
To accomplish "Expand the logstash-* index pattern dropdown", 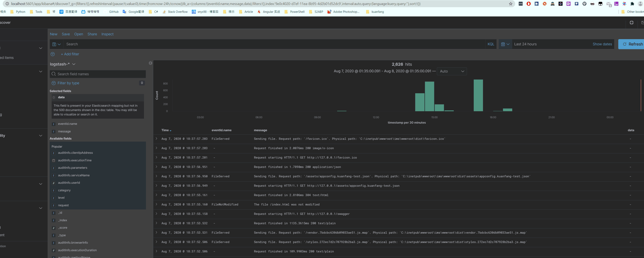I will [62, 64].
